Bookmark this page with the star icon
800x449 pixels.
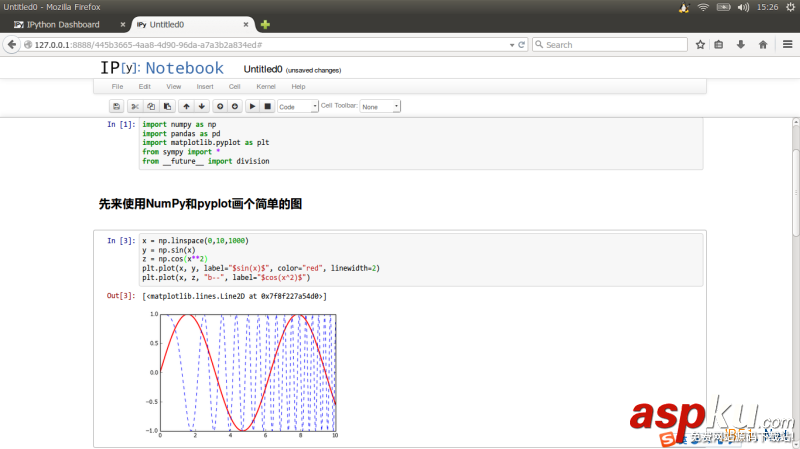click(700, 45)
